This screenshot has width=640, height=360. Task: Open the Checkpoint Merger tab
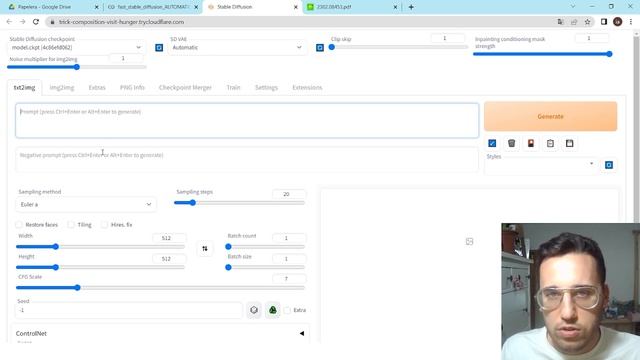pyautogui.click(x=185, y=87)
